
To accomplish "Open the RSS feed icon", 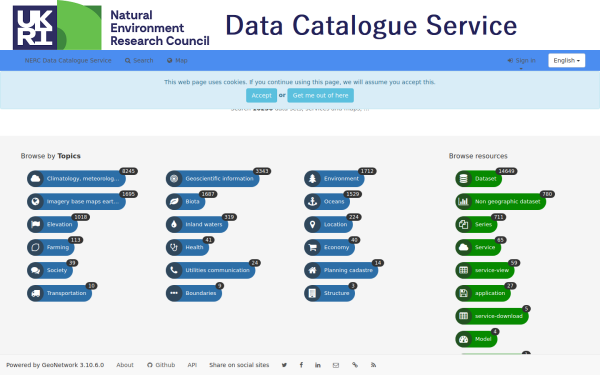I will (373, 365).
